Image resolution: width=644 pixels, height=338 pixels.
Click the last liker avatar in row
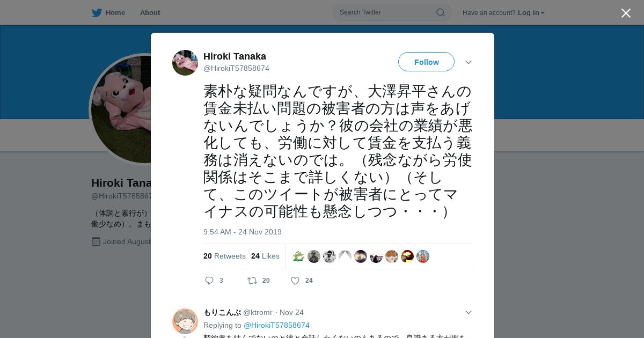click(x=423, y=256)
